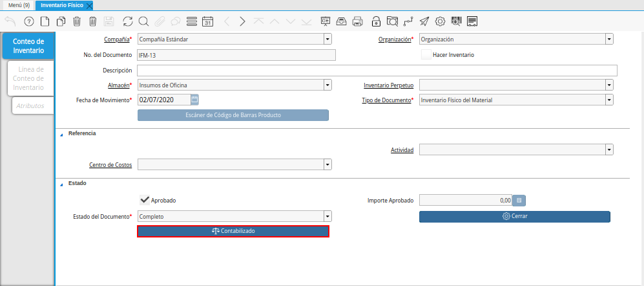Open the Inventario Perpetuo dropdown
Screen dimensions: 644x286
(x=609, y=85)
